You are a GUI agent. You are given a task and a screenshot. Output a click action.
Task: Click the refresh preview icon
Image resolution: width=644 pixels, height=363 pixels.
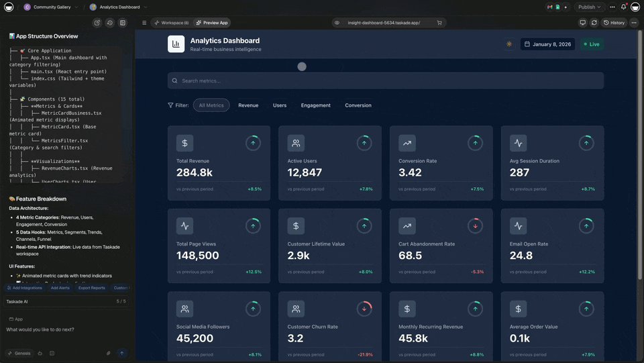tap(594, 23)
